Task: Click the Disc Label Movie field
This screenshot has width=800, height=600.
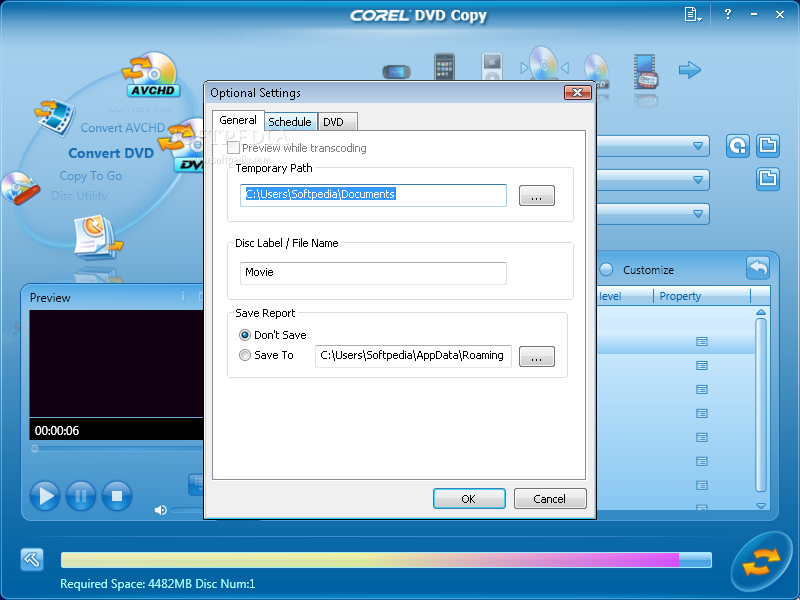Action: pyautogui.click(x=373, y=273)
